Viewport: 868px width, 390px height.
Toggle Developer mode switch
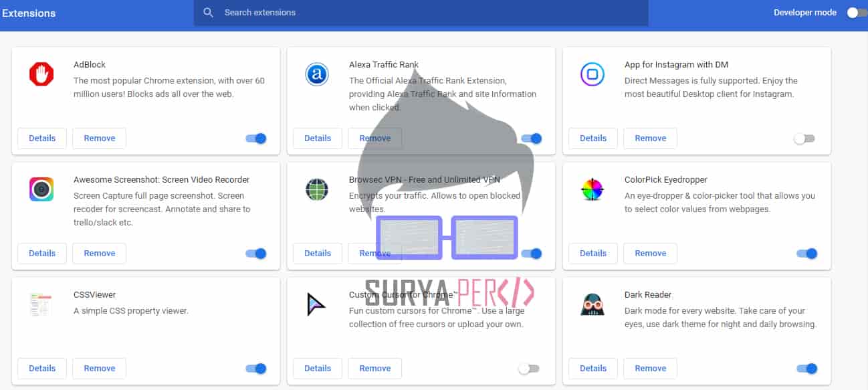(857, 13)
